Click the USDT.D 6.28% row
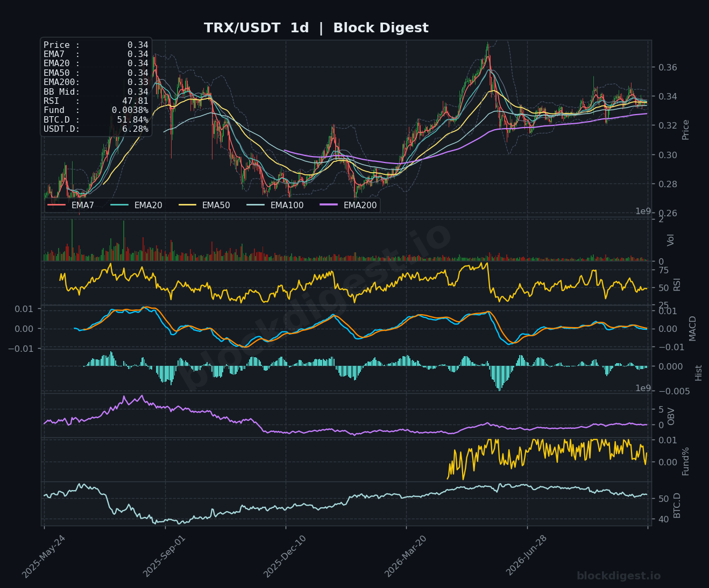This screenshot has width=709, height=588. (x=96, y=129)
